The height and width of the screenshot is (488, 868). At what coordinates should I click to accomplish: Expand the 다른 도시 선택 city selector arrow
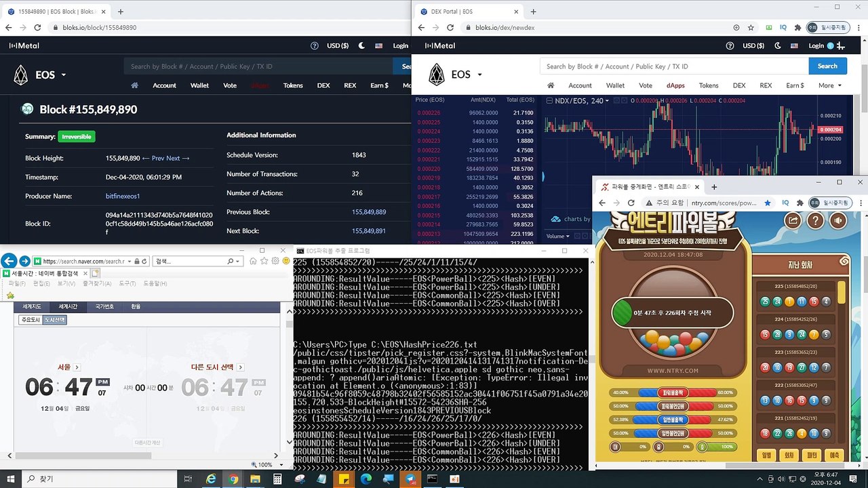coord(239,367)
